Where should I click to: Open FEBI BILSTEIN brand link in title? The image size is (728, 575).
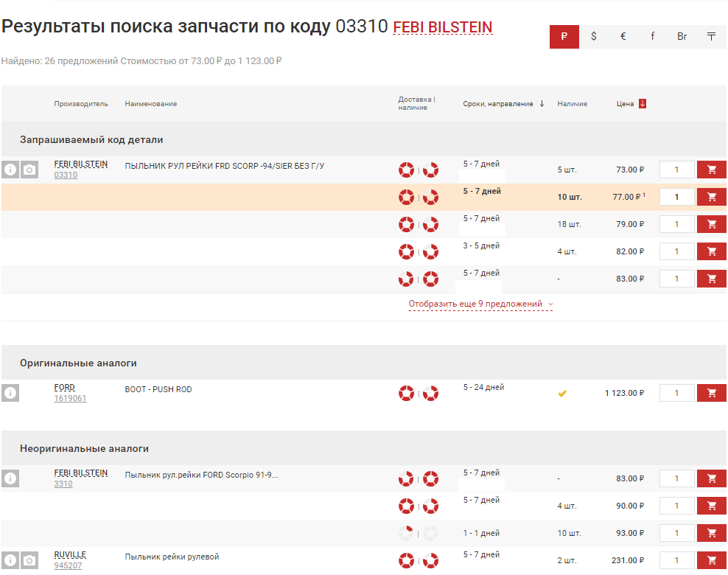pyautogui.click(x=442, y=27)
